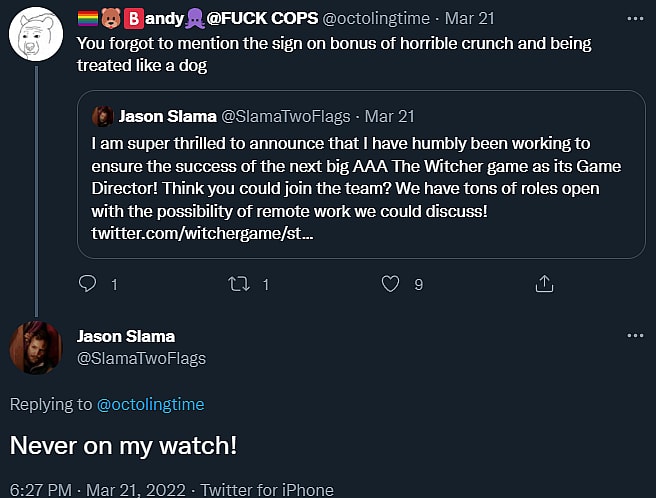The width and height of the screenshot is (656, 498).
Task: Click the reply icon under the first tweet
Action: [87, 284]
